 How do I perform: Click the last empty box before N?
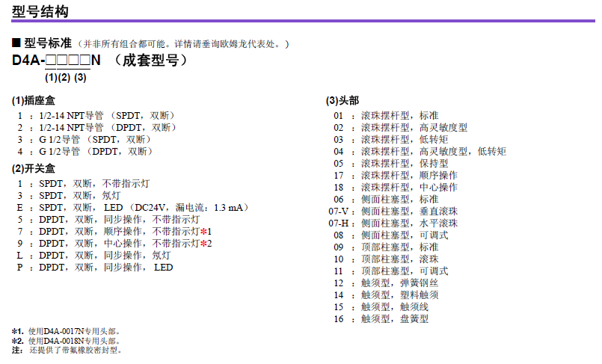(x=85, y=61)
